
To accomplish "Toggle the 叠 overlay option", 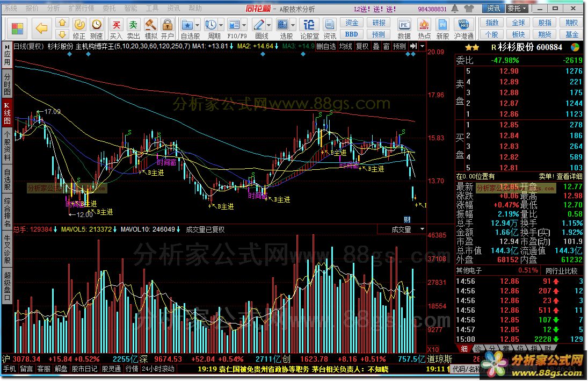I will pos(376,46).
